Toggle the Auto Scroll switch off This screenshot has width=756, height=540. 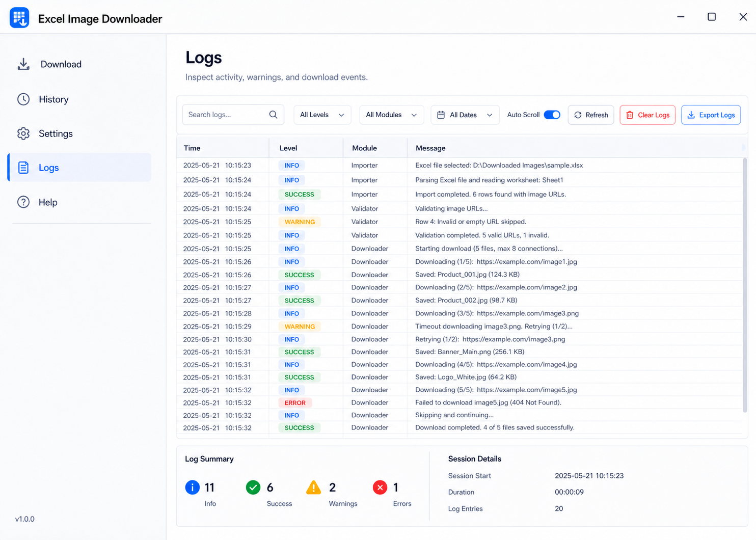pos(552,115)
